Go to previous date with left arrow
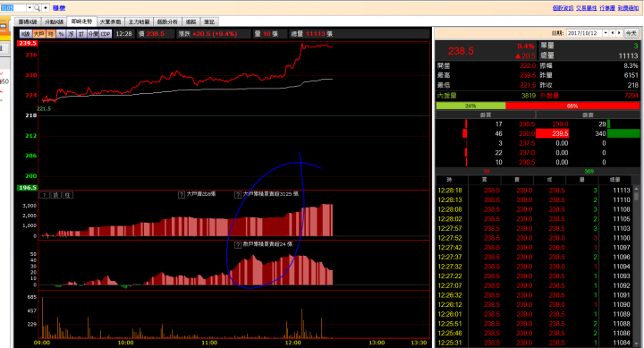Screen dimensions: 644x348 [x=613, y=33]
